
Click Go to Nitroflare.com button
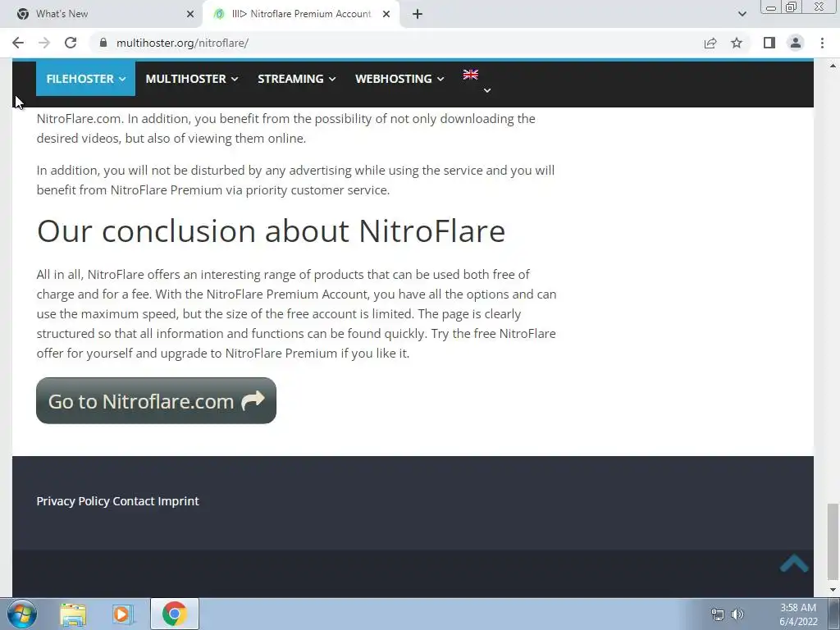pos(156,400)
